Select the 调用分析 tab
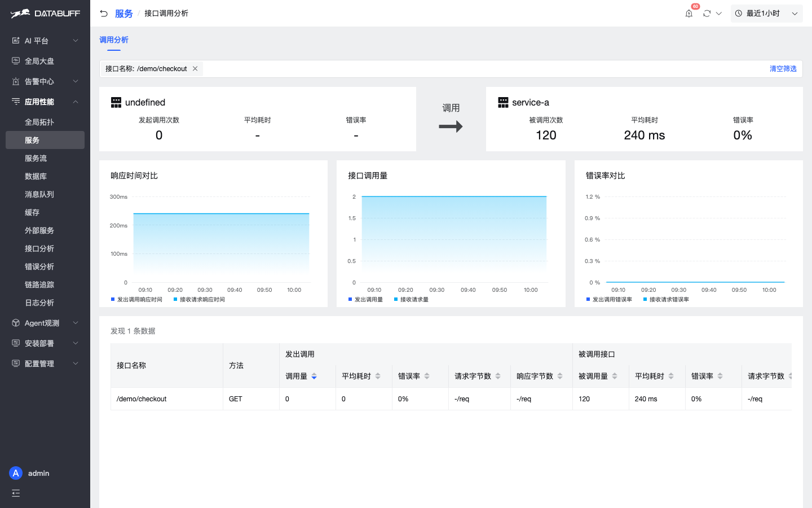 tap(114, 40)
